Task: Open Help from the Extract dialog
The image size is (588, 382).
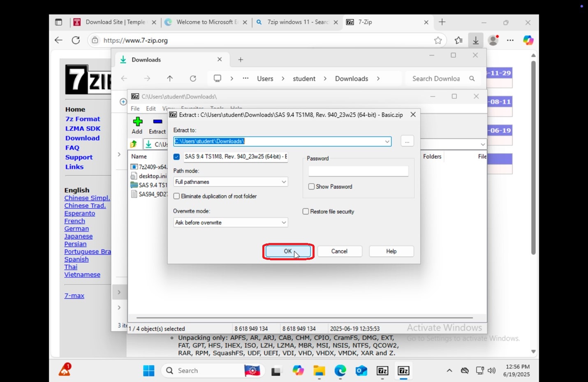Action: [x=391, y=251]
